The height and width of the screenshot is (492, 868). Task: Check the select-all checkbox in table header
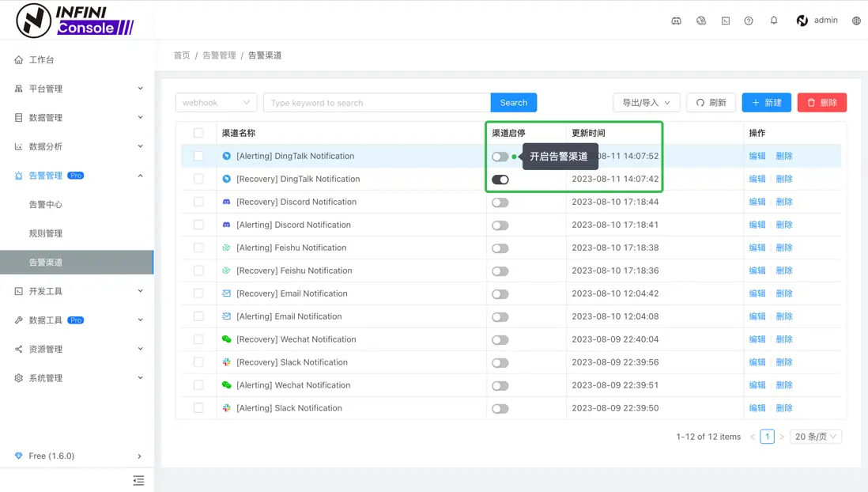point(198,133)
